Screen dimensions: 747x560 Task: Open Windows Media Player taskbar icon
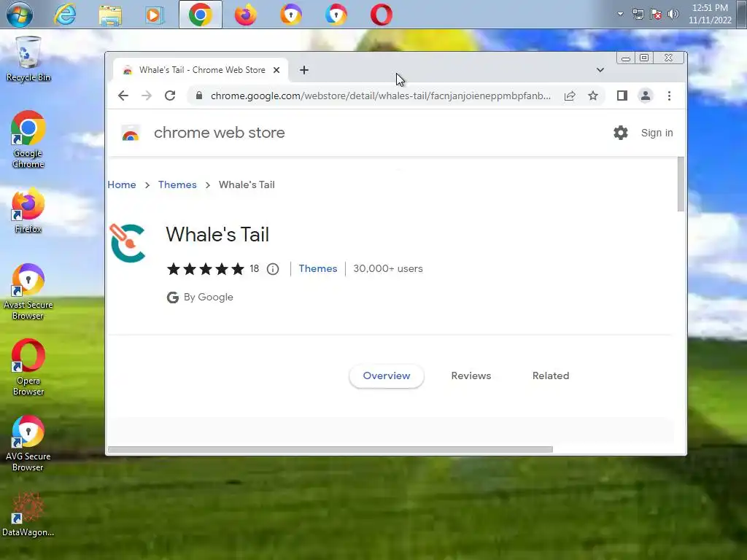154,15
